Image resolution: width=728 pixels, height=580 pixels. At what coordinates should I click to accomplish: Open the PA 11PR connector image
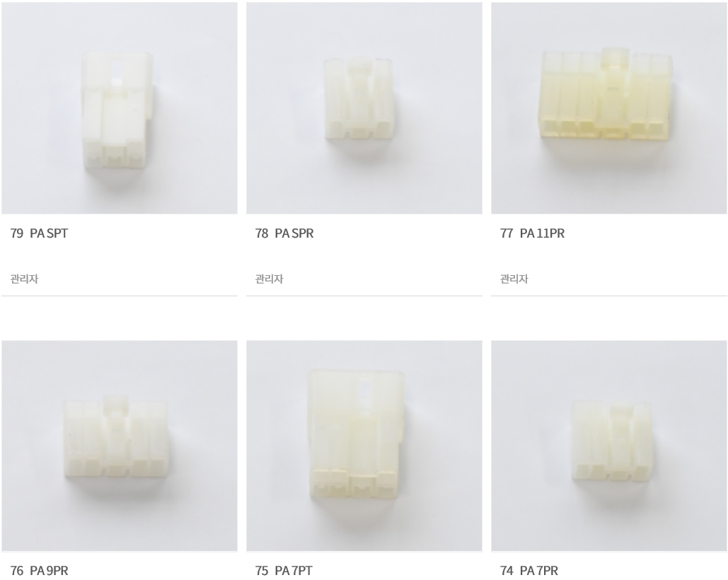tap(609, 108)
